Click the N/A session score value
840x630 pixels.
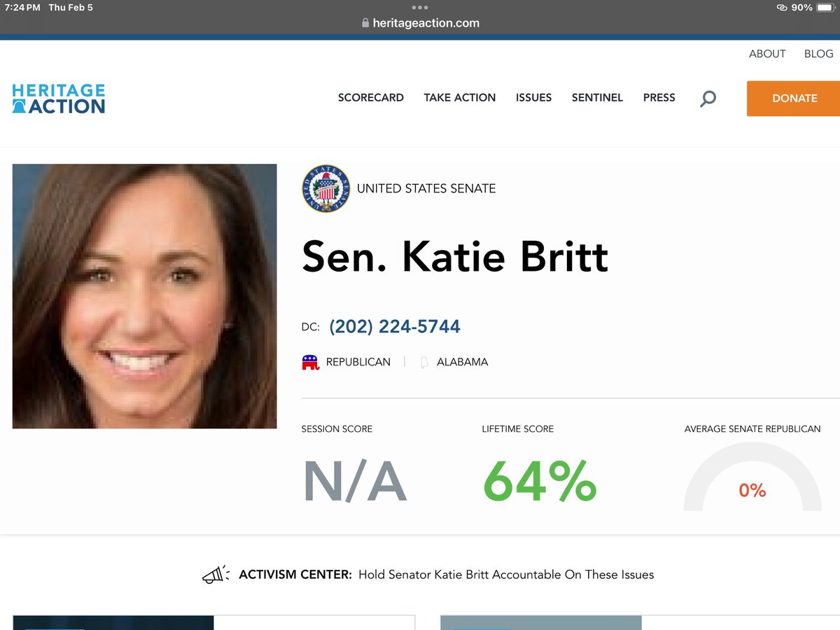[x=354, y=482]
